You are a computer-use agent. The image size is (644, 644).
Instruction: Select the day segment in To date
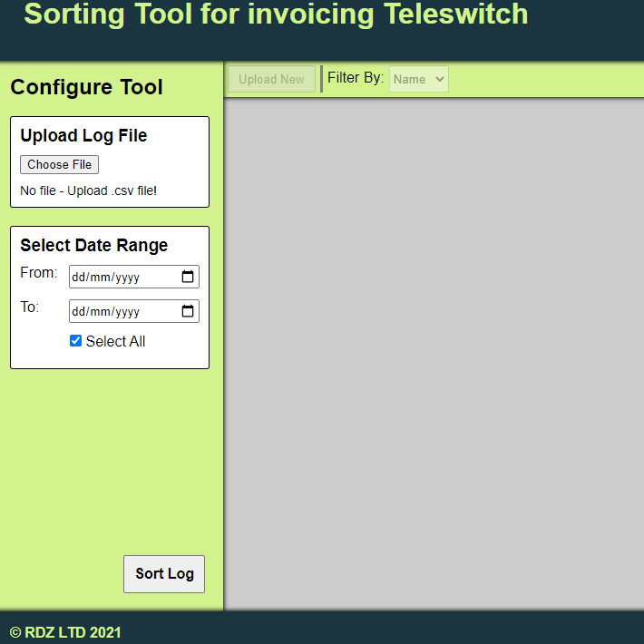(x=78, y=312)
